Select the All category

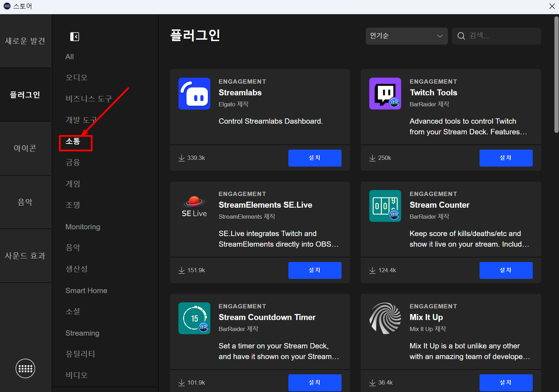pos(70,57)
